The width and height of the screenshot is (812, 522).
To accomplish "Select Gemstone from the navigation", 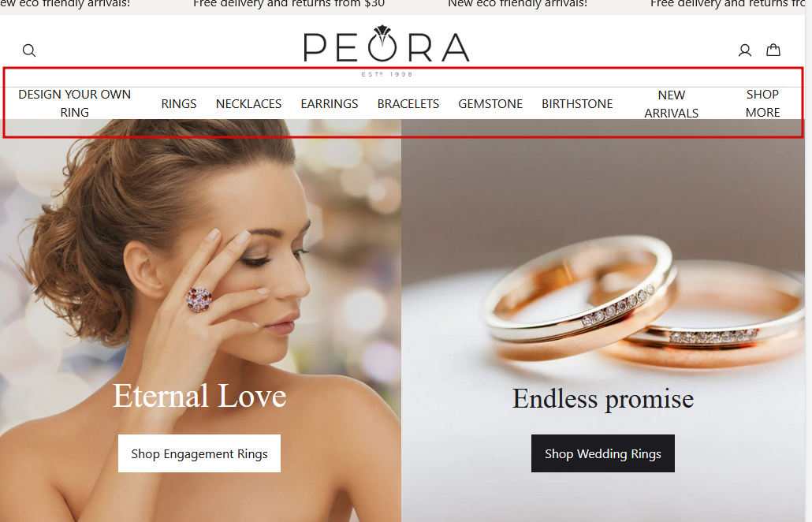I will [x=490, y=103].
